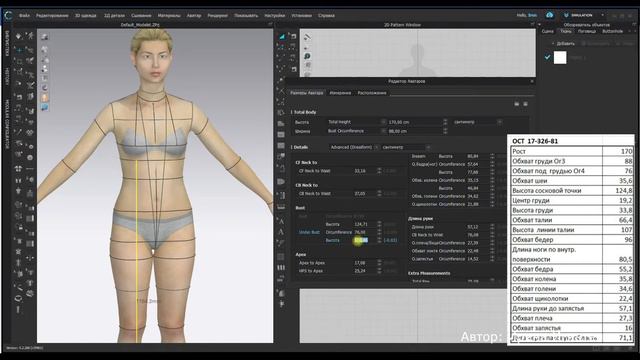
Task: Open the Пуговица tab in object browser
Action: pos(587,31)
